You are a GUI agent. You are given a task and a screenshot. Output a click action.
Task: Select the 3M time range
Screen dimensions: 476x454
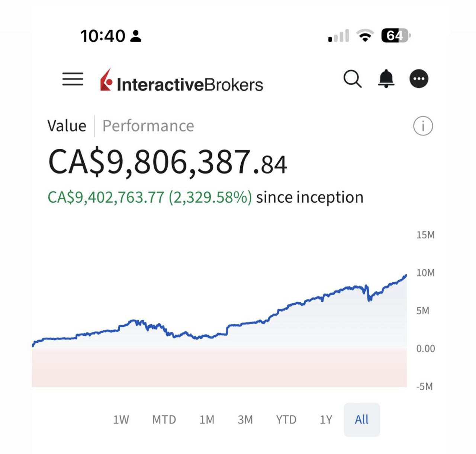click(245, 420)
